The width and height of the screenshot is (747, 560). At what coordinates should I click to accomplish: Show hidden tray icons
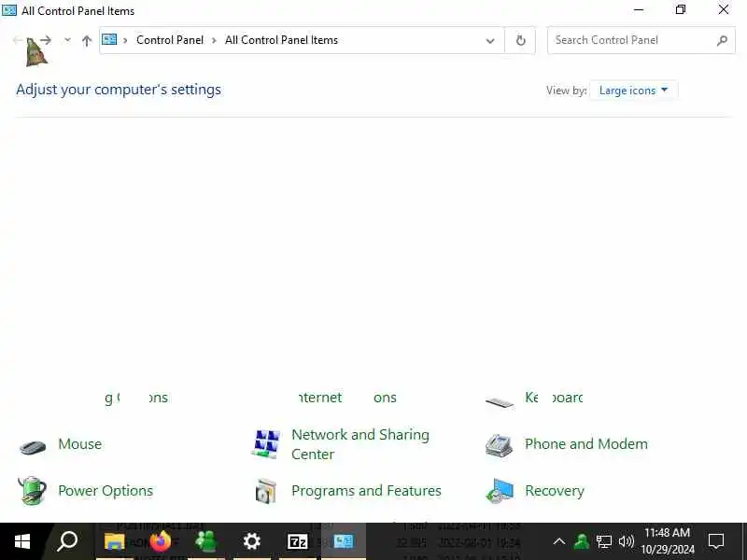(558, 541)
